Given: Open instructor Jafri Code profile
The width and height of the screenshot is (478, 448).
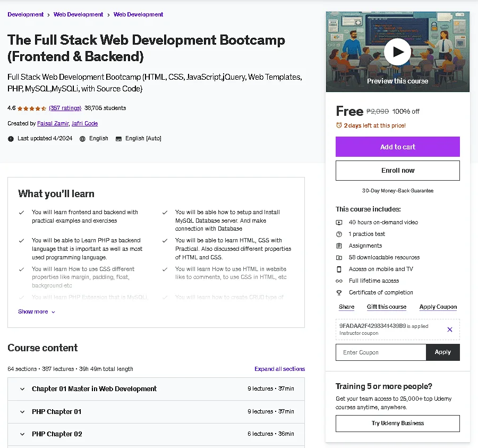Looking at the screenshot, I should pyautogui.click(x=85, y=123).
